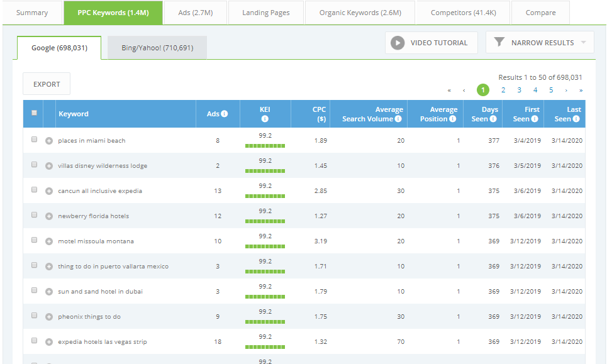Open the Bing/Yahoo! results tab
This screenshot has width=607, height=364.
point(157,48)
